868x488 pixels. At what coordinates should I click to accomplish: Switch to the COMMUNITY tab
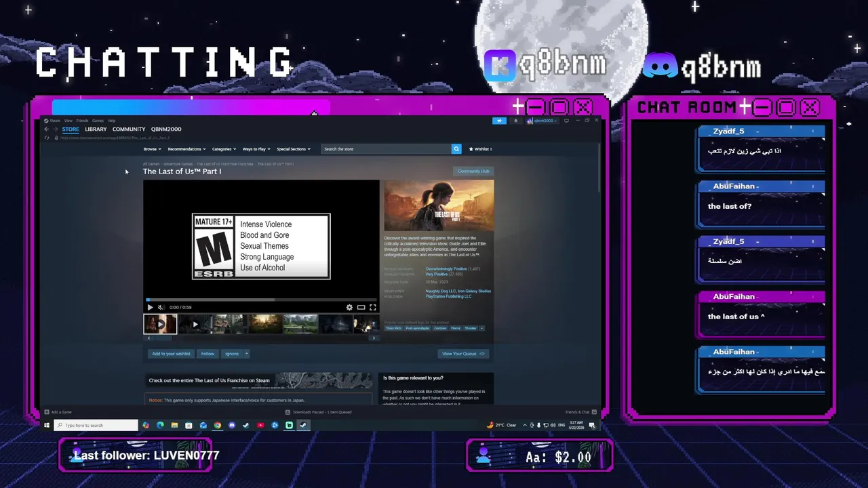[129, 129]
